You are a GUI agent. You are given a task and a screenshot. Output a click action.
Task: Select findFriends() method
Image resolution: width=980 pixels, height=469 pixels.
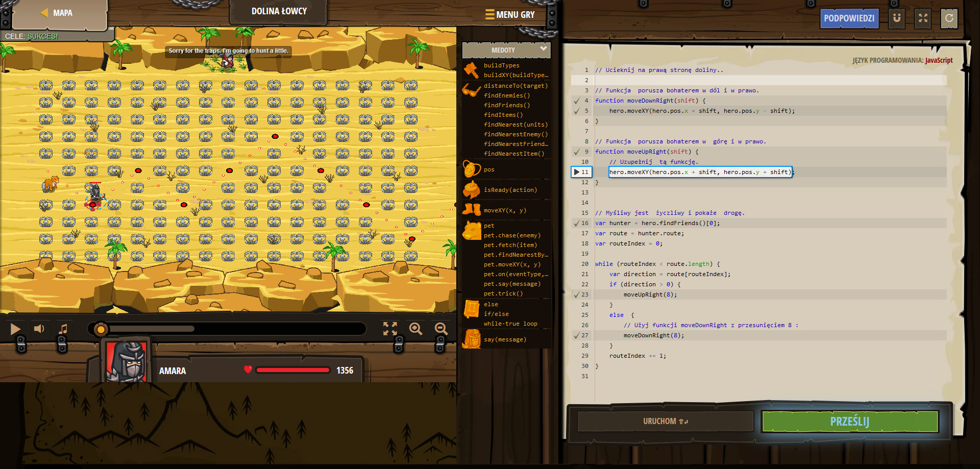[x=507, y=105]
